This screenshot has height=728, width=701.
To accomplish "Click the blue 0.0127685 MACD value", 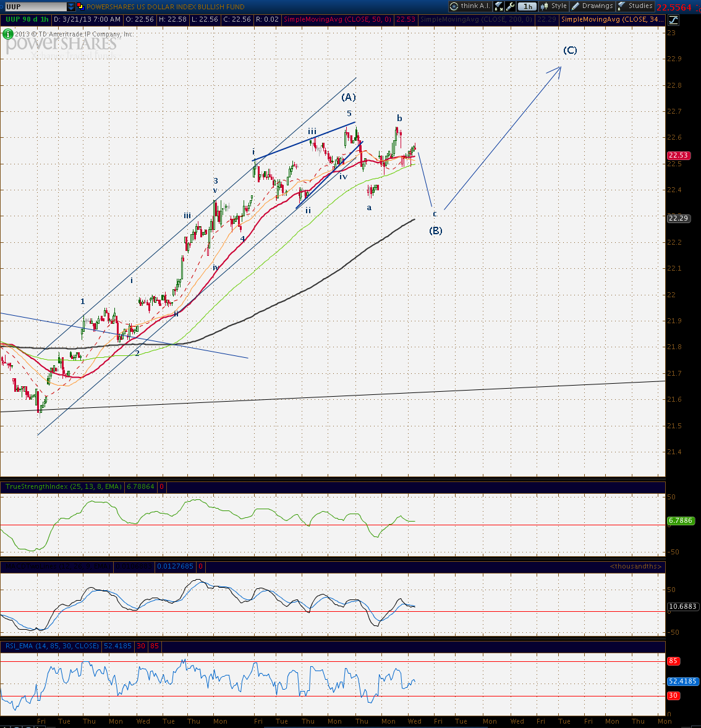I will [x=175, y=567].
